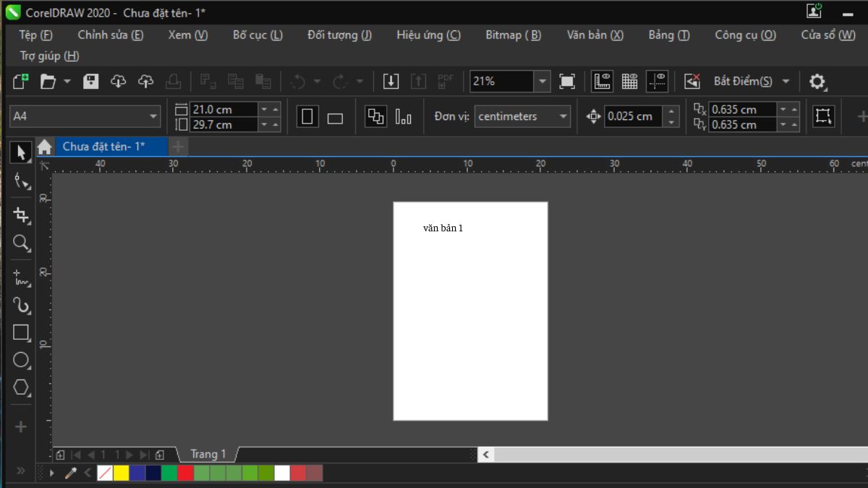Click the cloud upload icon

coord(146,81)
